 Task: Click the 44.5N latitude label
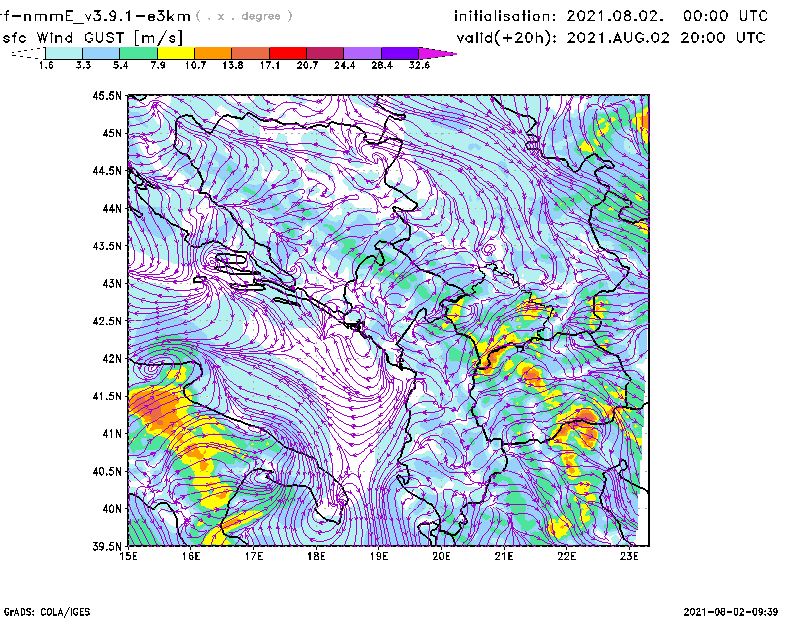(x=108, y=170)
